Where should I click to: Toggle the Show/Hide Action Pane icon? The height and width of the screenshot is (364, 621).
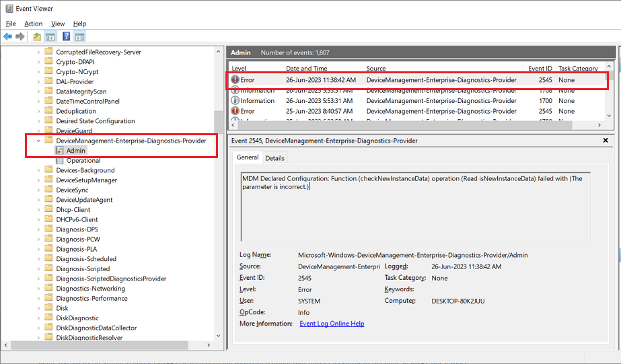(80, 37)
